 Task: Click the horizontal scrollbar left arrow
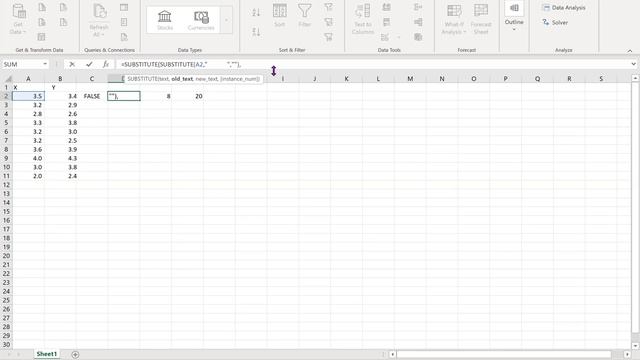pyautogui.click(x=392, y=354)
